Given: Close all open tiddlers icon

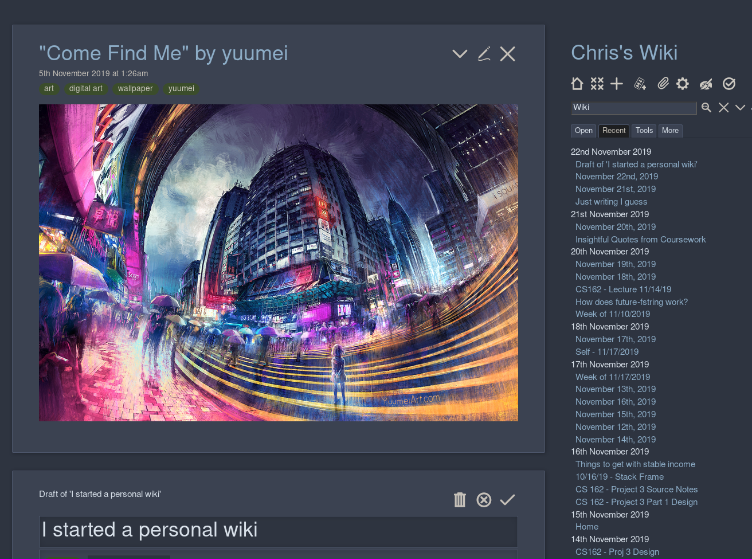Looking at the screenshot, I should [597, 84].
